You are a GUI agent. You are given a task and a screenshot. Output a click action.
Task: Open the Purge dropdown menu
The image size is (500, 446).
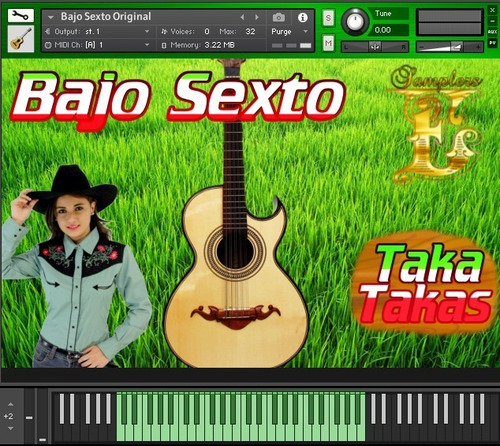[x=289, y=31]
